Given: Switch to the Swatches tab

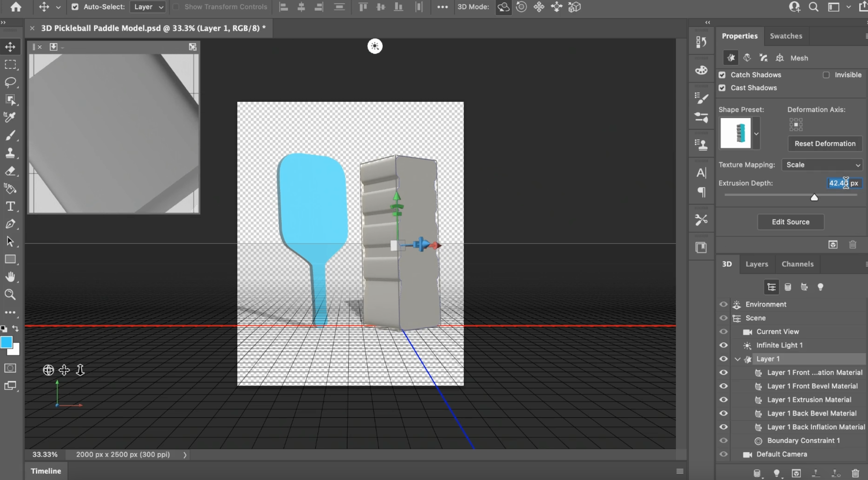Looking at the screenshot, I should pyautogui.click(x=786, y=36).
